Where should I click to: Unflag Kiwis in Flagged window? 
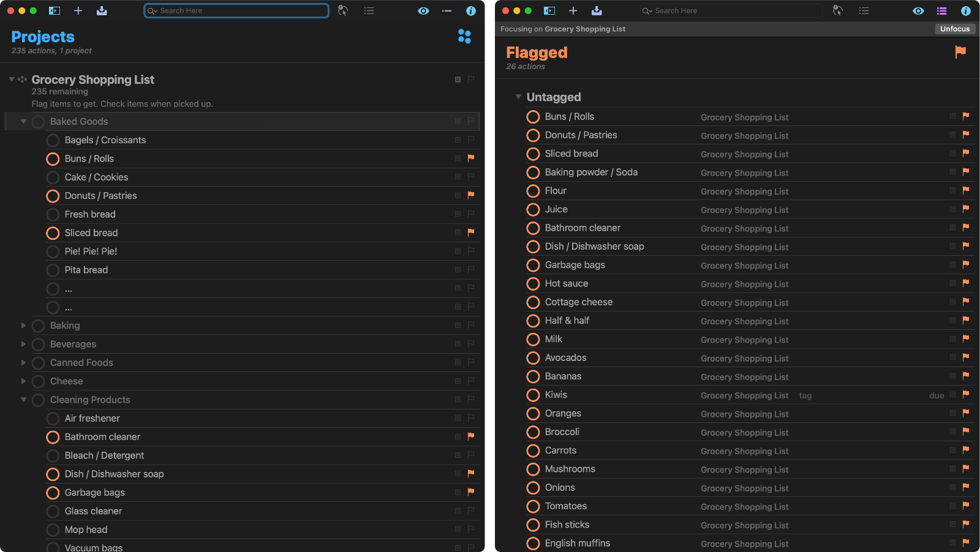(966, 394)
